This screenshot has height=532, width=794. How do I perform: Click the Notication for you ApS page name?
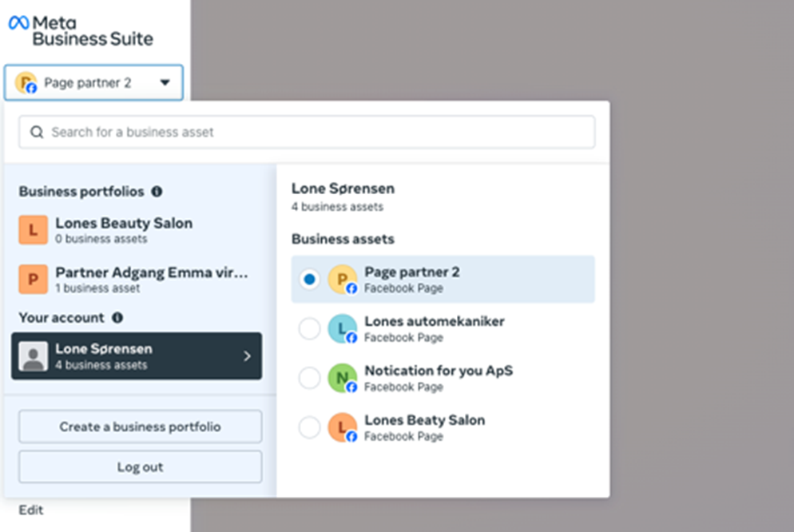click(439, 371)
